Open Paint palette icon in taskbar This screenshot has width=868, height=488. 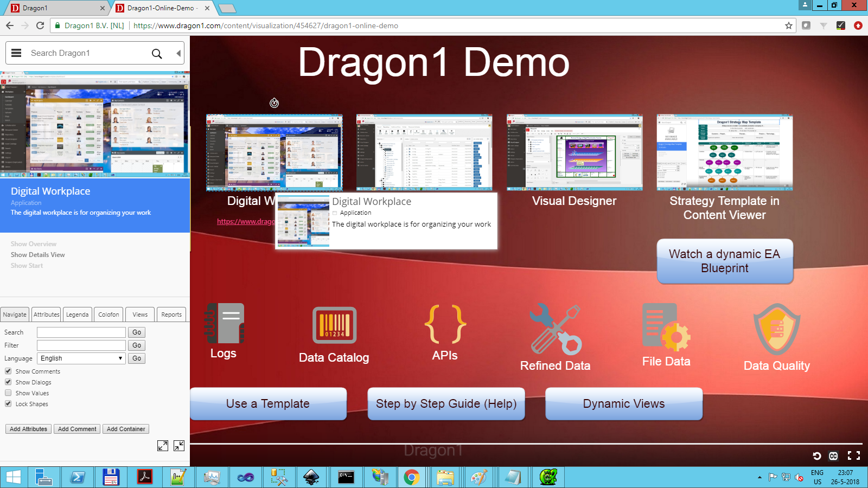(x=478, y=477)
